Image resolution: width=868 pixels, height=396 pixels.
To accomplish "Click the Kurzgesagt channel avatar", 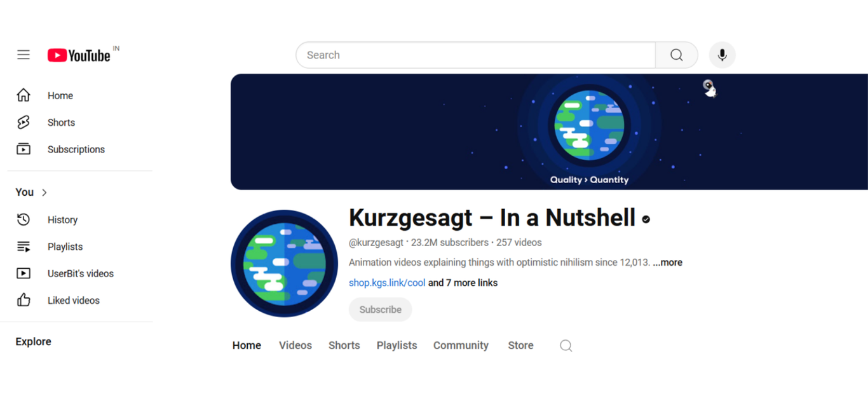I will pos(284,264).
